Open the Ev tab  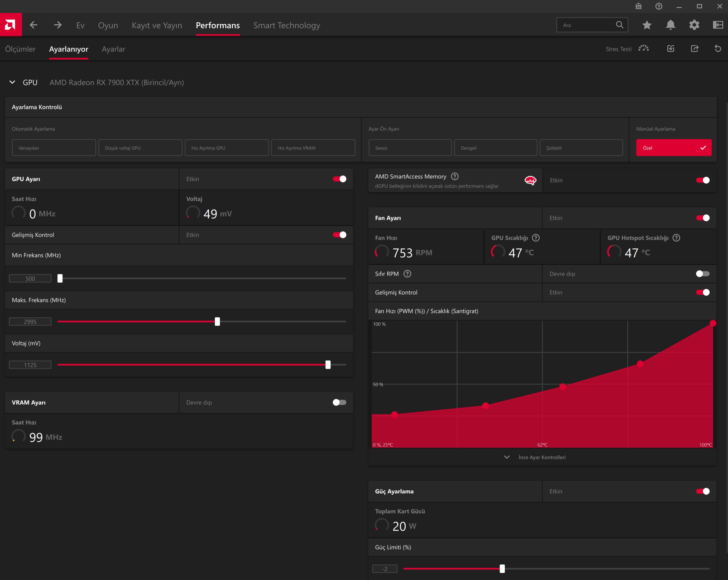[x=80, y=25]
